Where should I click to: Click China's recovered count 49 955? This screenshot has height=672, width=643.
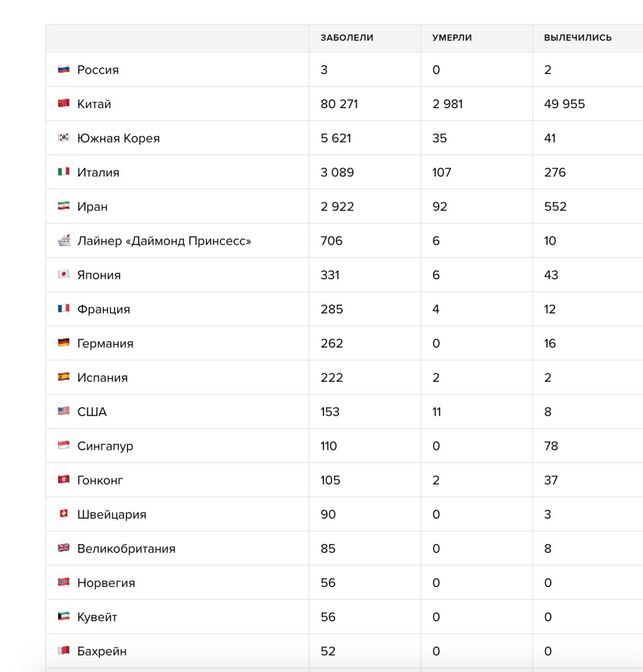tap(564, 104)
